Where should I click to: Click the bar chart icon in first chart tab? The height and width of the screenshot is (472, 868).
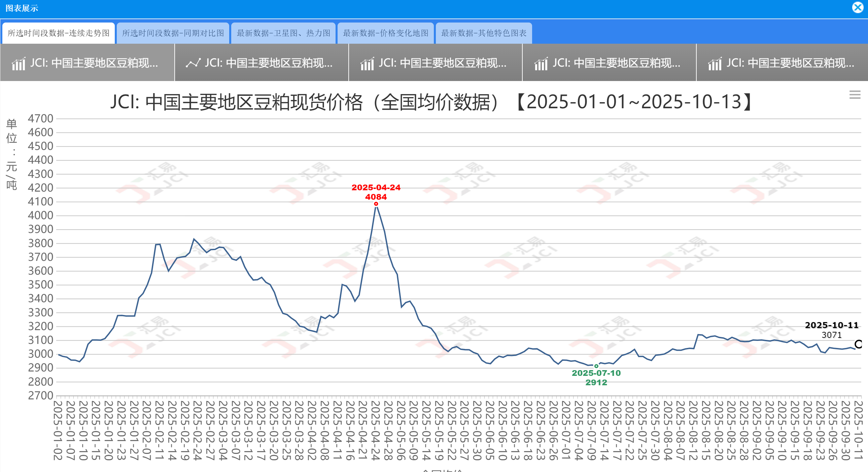(x=19, y=64)
